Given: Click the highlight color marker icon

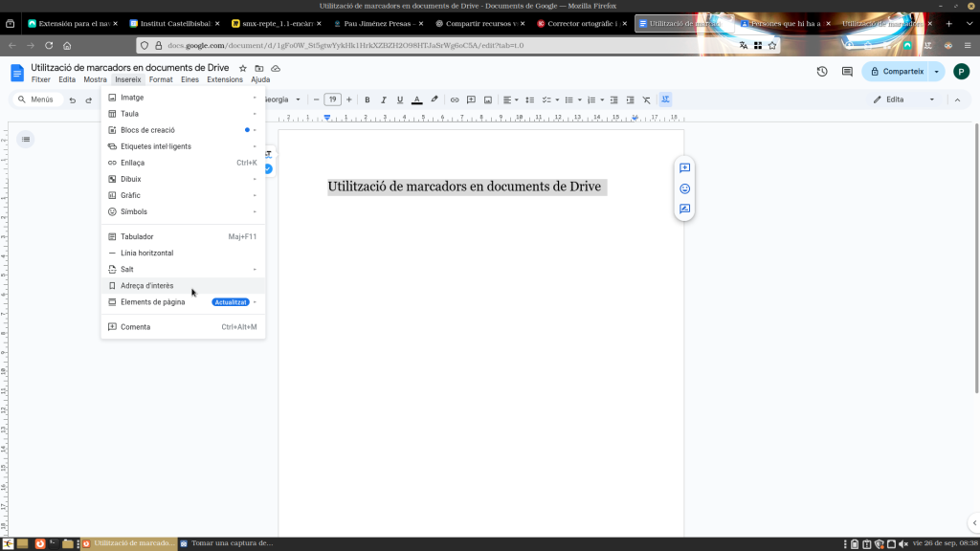Looking at the screenshot, I should click(434, 99).
